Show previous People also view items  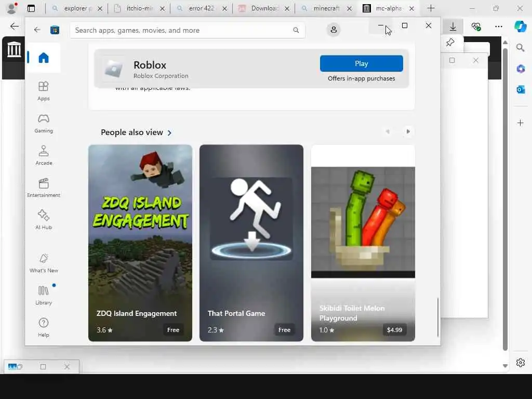coord(388,131)
